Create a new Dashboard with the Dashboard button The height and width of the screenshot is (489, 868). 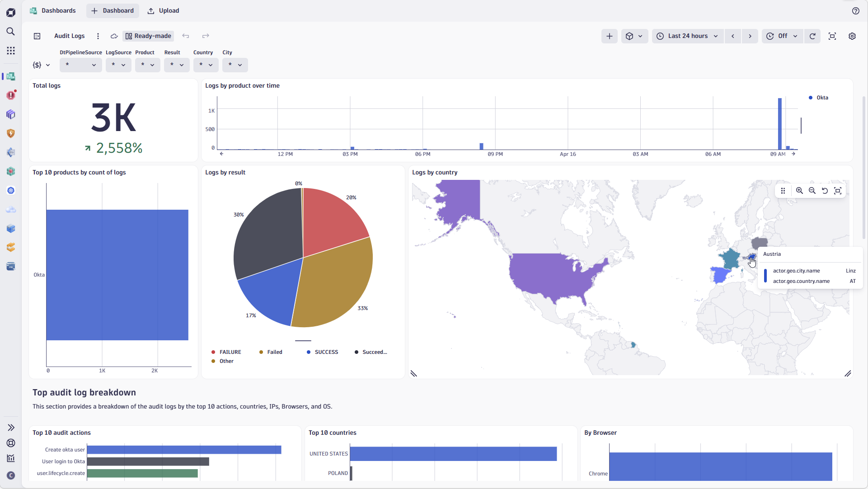tap(112, 10)
